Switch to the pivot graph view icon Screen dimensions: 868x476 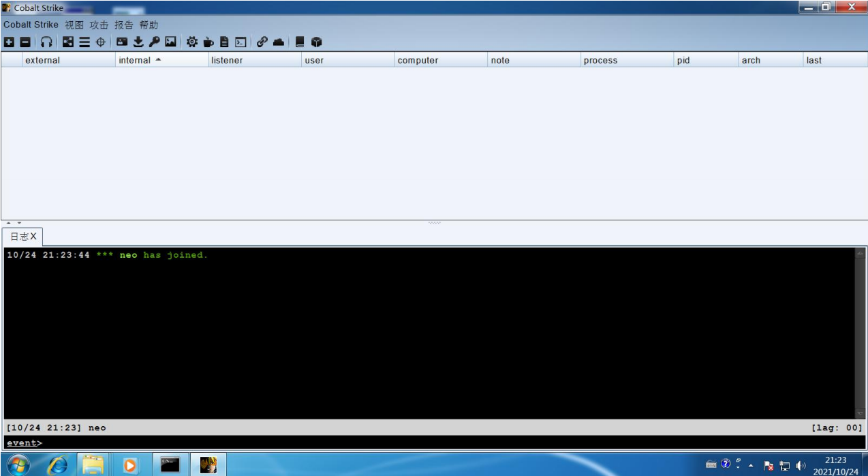pos(68,42)
